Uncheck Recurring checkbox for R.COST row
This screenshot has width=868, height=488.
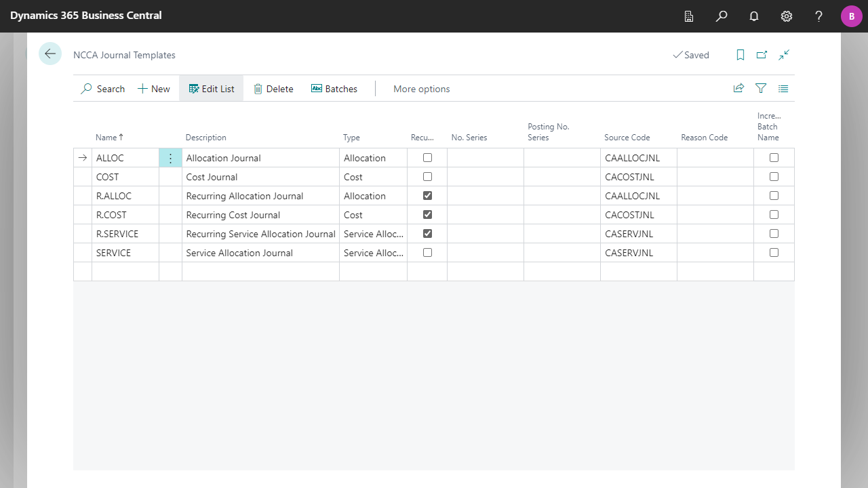(427, 214)
